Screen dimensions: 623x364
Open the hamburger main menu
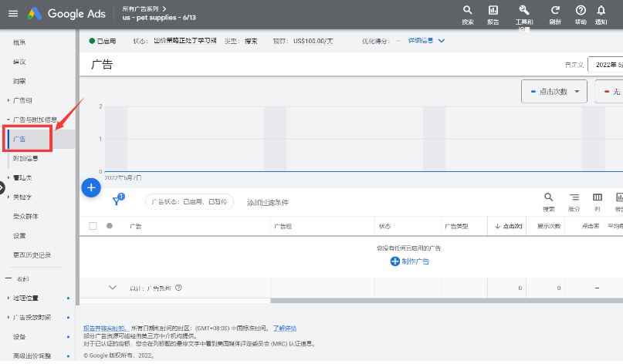pos(12,13)
